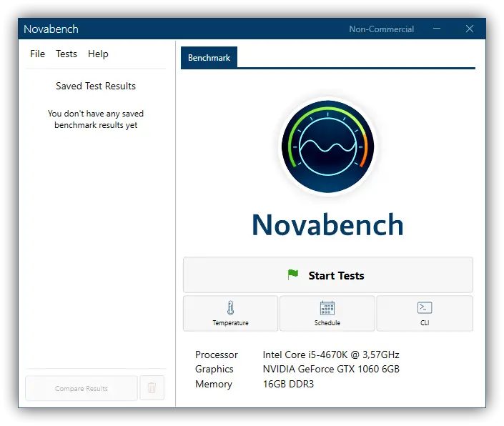Click the green flag icon
The height and width of the screenshot is (426, 504).
pos(293,274)
